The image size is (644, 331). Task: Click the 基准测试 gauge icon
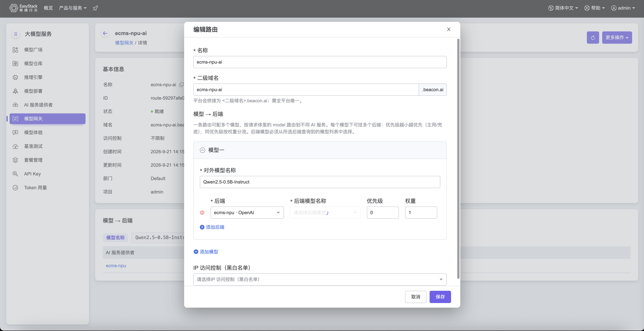(15, 146)
